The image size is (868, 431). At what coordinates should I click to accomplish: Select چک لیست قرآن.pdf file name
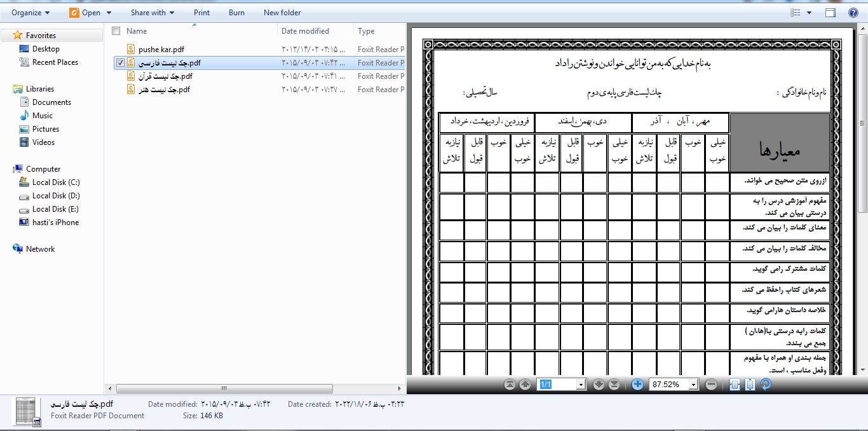pyautogui.click(x=165, y=76)
